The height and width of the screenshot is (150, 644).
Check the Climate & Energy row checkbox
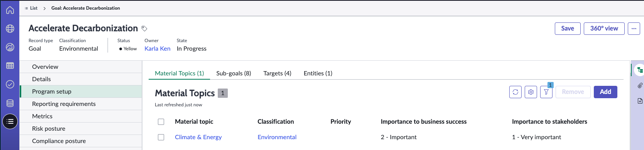click(161, 137)
